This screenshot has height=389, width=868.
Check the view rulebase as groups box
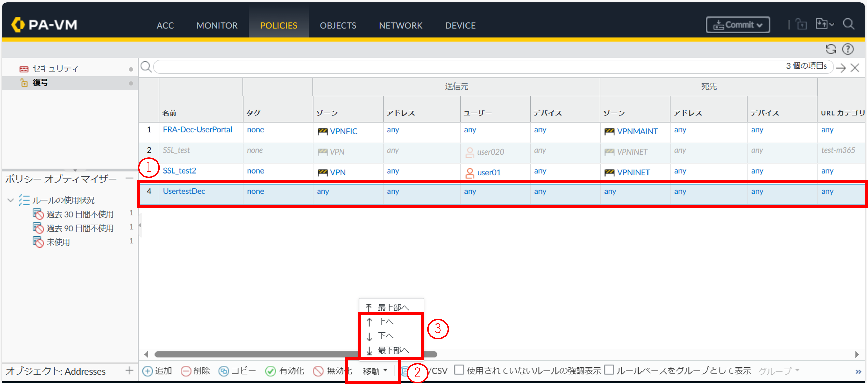coord(609,370)
